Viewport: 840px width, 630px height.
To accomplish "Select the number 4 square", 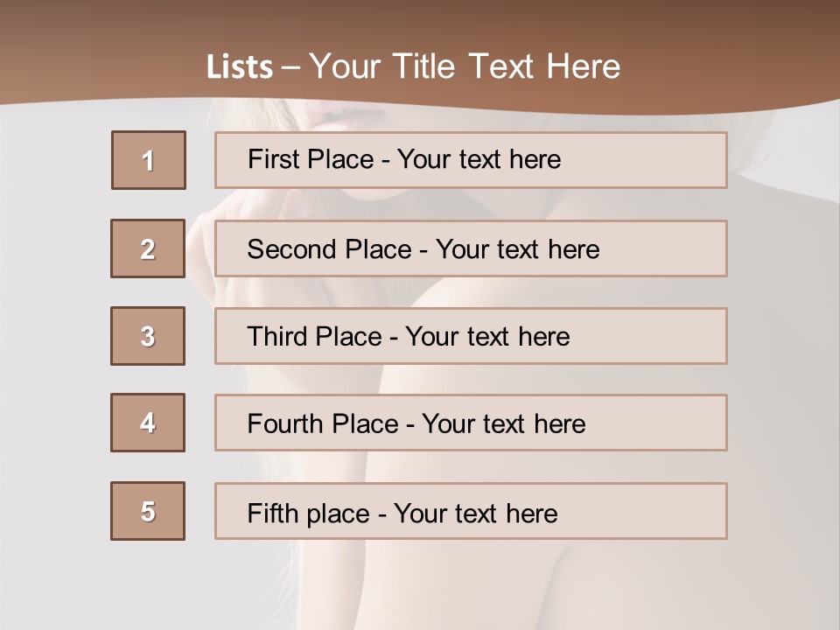I will 148,423.
